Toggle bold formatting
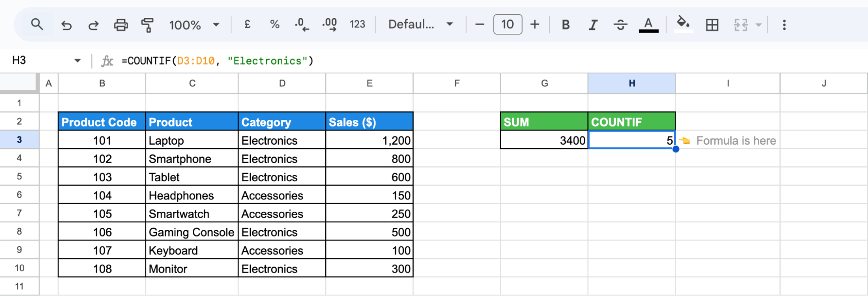Screen dimensions: 868x296 coord(565,25)
